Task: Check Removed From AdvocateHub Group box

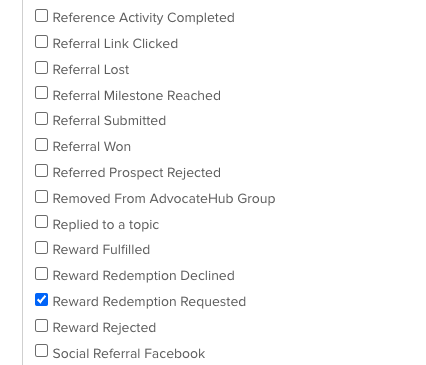Action: pos(41,197)
